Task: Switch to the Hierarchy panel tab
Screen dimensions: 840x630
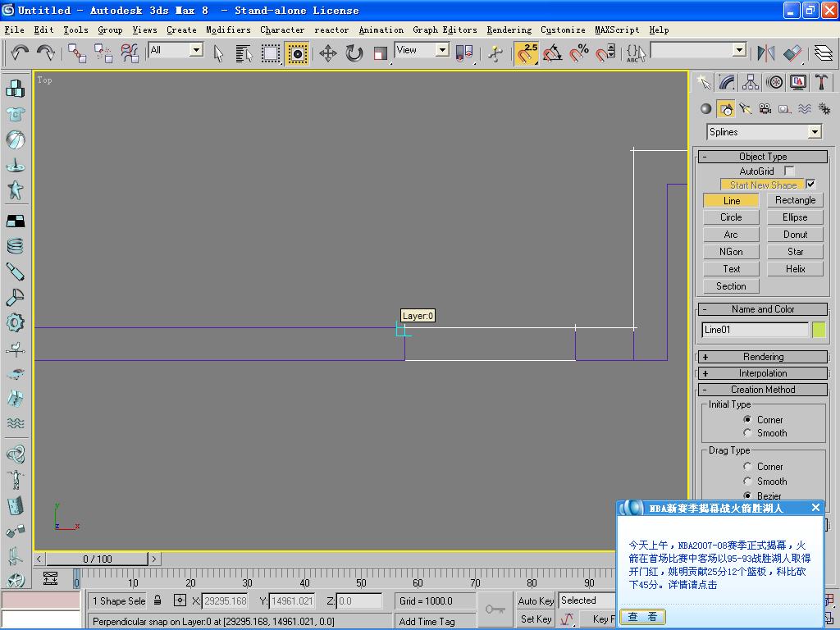Action: tap(751, 82)
